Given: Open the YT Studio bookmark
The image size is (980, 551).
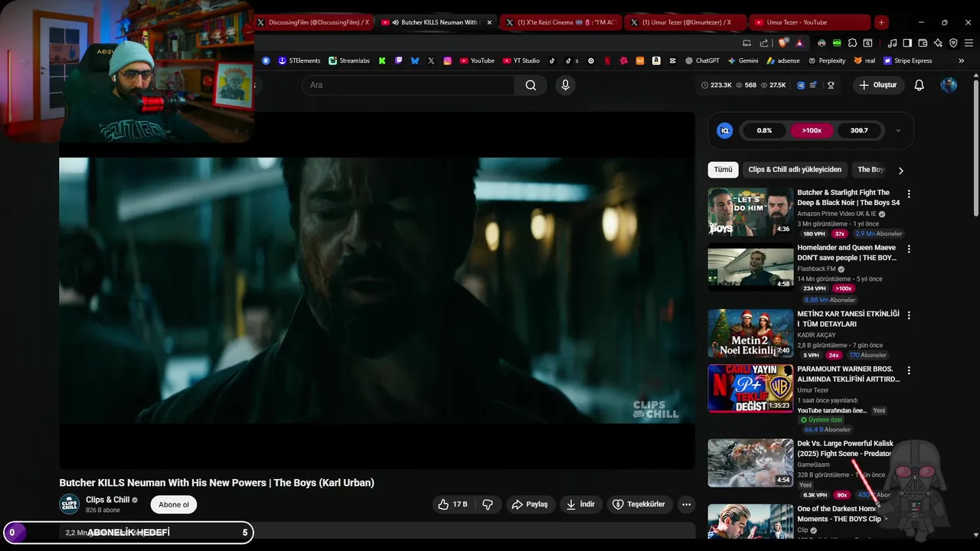Looking at the screenshot, I should 521,60.
